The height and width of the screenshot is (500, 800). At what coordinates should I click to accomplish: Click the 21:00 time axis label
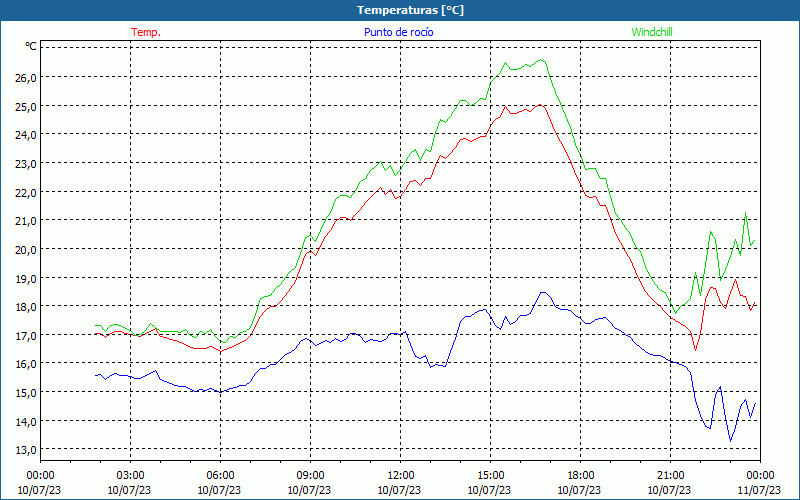point(670,476)
